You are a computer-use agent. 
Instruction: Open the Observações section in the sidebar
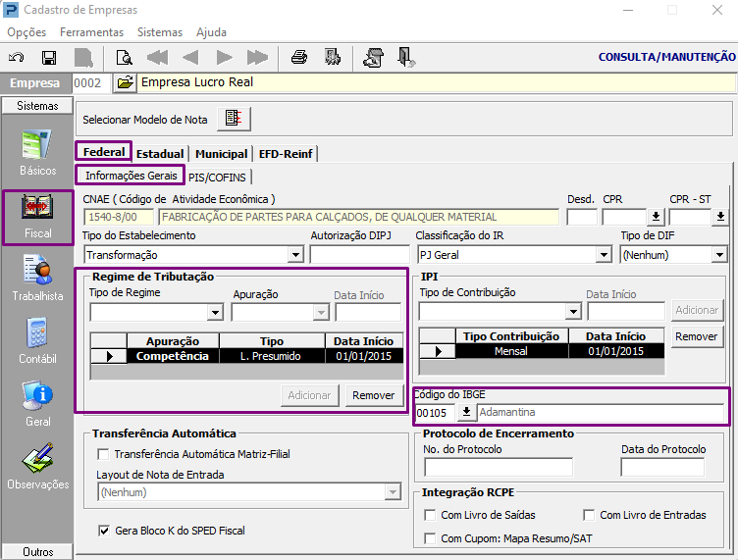[x=37, y=467]
